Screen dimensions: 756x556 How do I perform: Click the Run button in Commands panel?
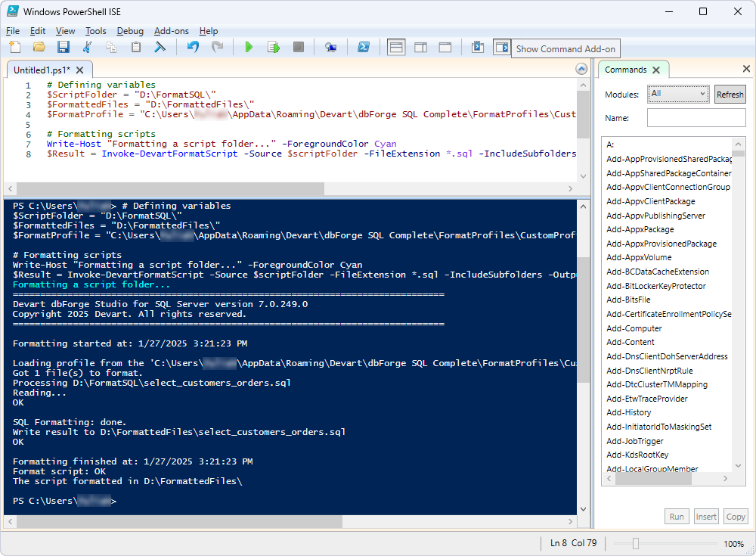click(677, 517)
